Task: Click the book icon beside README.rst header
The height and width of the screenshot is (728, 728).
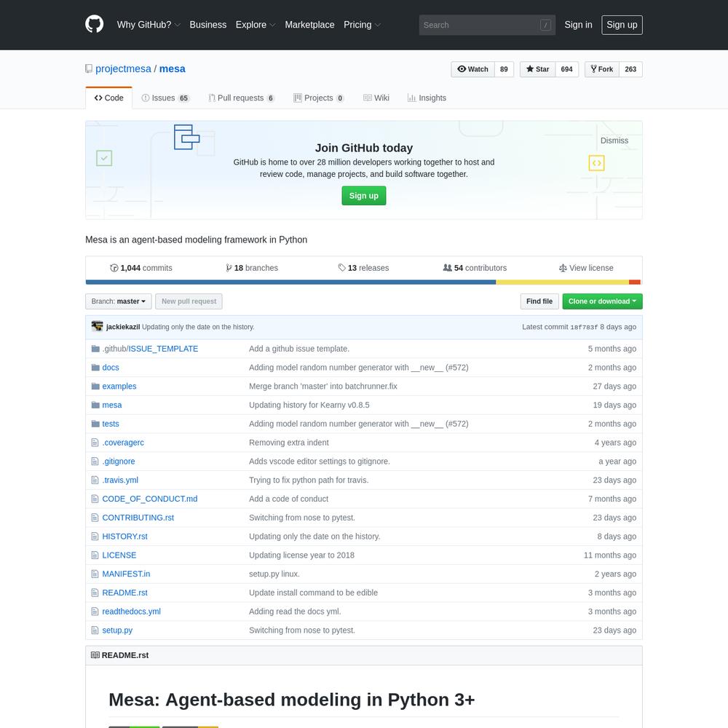Action: coord(95,655)
